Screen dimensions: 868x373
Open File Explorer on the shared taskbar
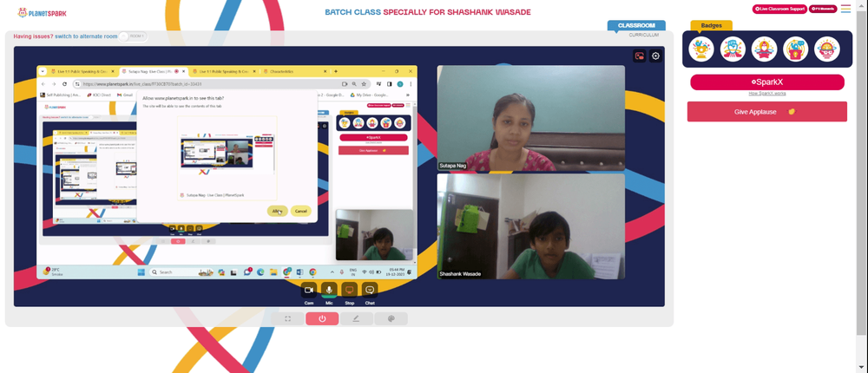tap(273, 272)
